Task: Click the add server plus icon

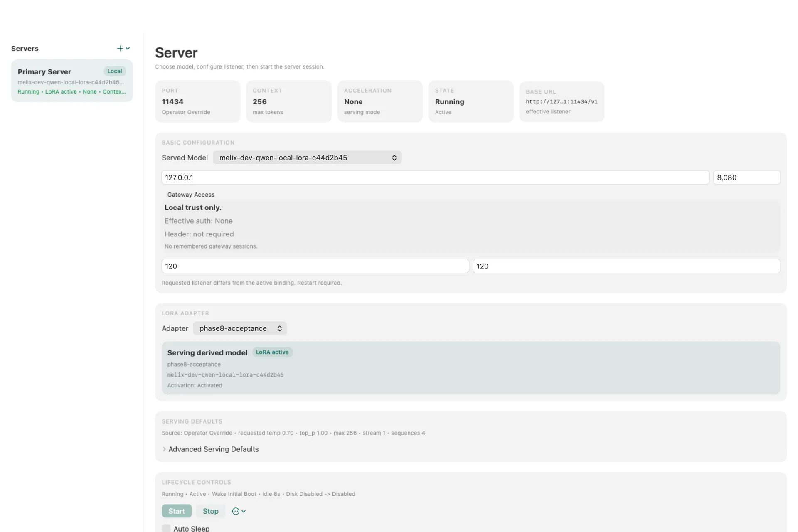Action: pyautogui.click(x=120, y=49)
